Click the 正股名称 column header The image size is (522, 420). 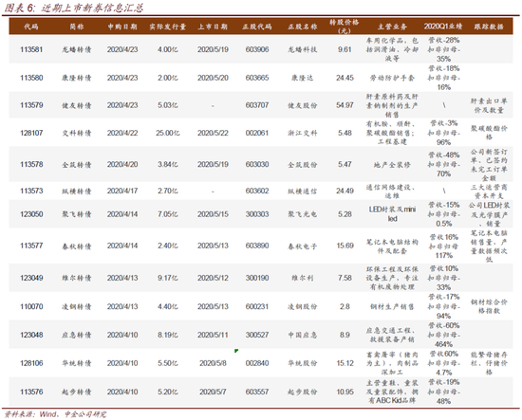302,27
